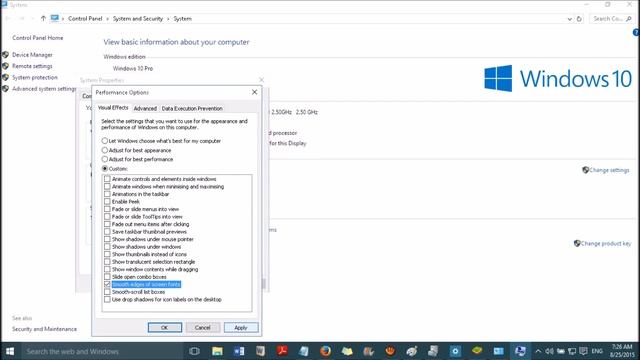
Task: Go to Control Panel Home
Action: [38, 38]
